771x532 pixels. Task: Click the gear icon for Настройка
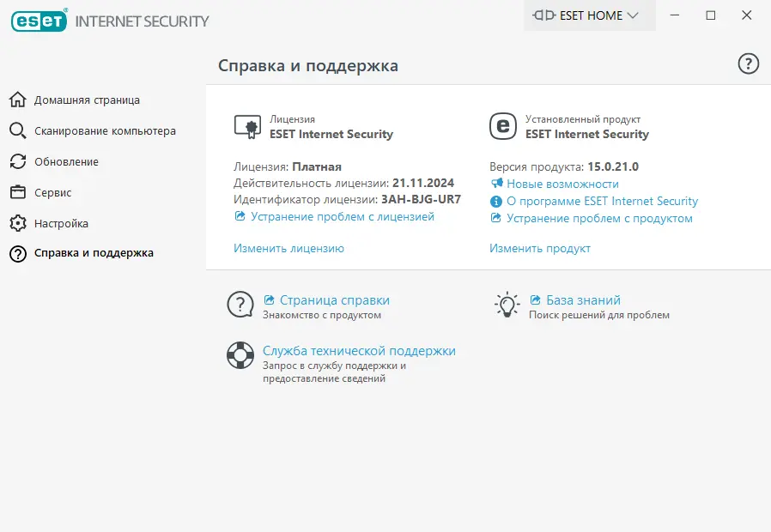[x=18, y=223]
